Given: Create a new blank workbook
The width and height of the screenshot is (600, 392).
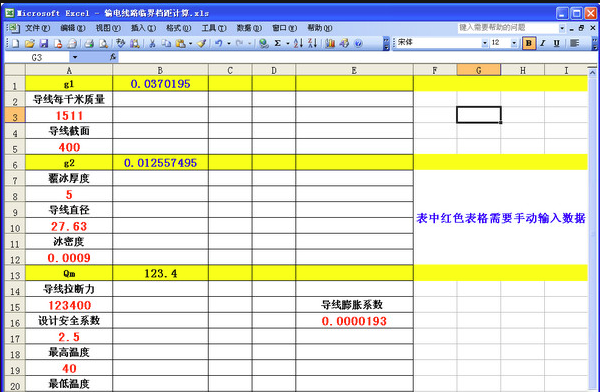Looking at the screenshot, I should [x=15, y=43].
